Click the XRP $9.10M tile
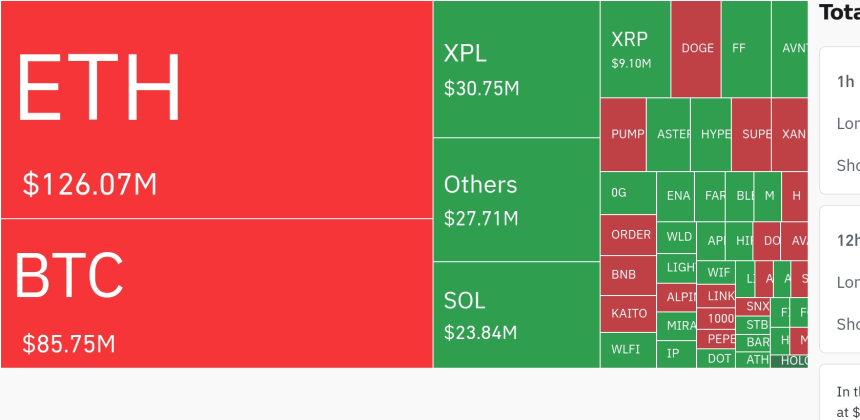 (x=635, y=49)
